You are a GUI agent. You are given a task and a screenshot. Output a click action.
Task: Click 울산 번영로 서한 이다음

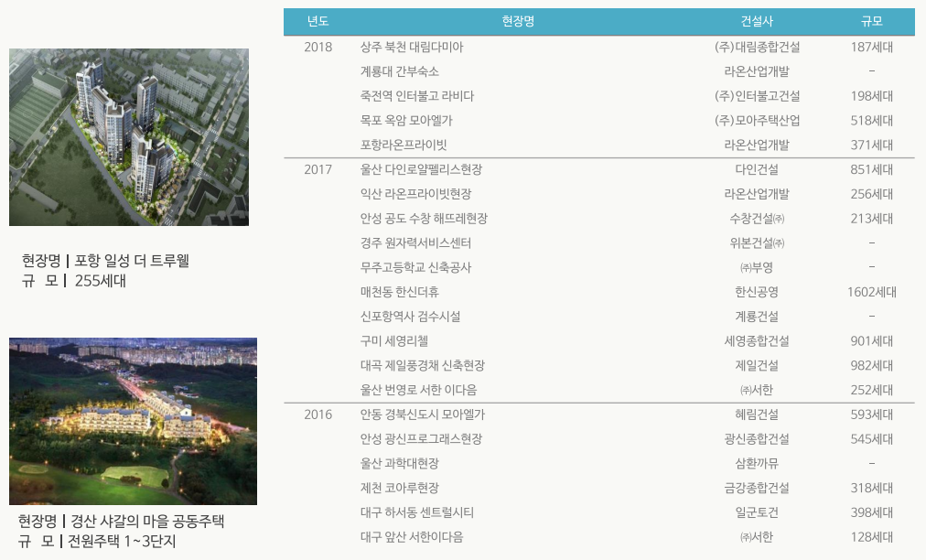pyautogui.click(x=419, y=391)
